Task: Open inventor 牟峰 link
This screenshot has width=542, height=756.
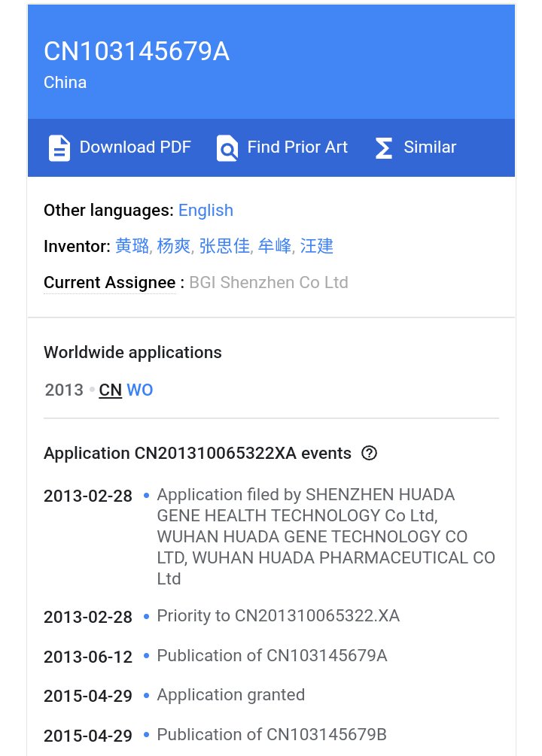Action: (x=274, y=246)
